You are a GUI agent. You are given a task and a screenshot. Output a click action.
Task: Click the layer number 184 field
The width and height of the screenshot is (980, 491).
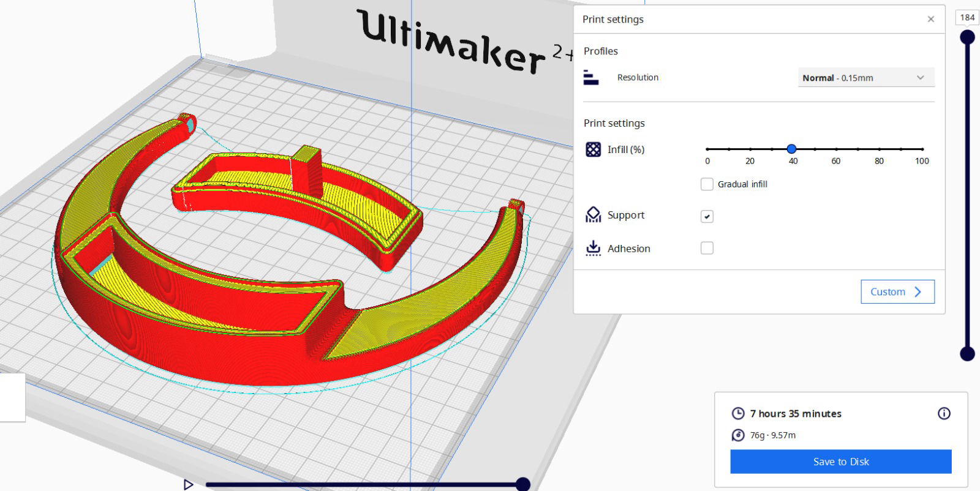pyautogui.click(x=967, y=18)
